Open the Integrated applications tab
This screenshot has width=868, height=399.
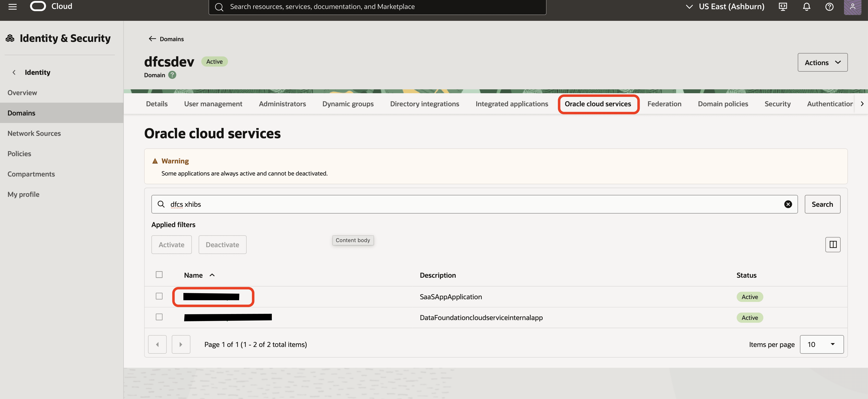[x=512, y=104]
